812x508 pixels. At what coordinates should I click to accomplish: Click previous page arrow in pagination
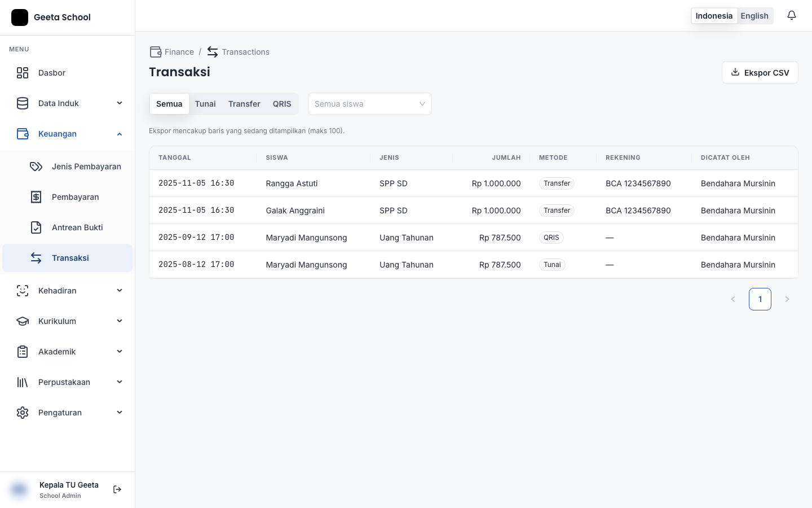click(x=733, y=299)
